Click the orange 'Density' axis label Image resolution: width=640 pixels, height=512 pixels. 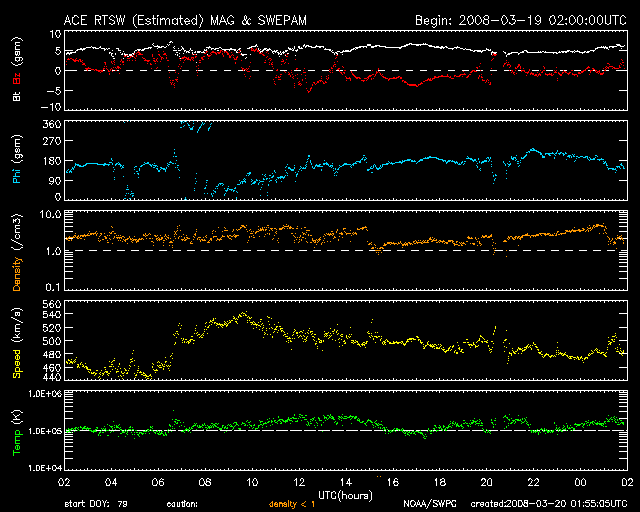coord(17,274)
